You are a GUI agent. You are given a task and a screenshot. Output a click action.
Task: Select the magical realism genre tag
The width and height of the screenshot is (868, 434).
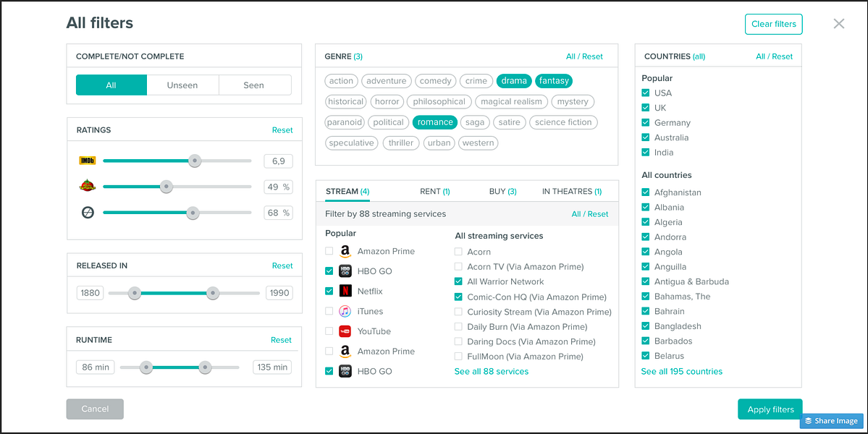(x=512, y=102)
